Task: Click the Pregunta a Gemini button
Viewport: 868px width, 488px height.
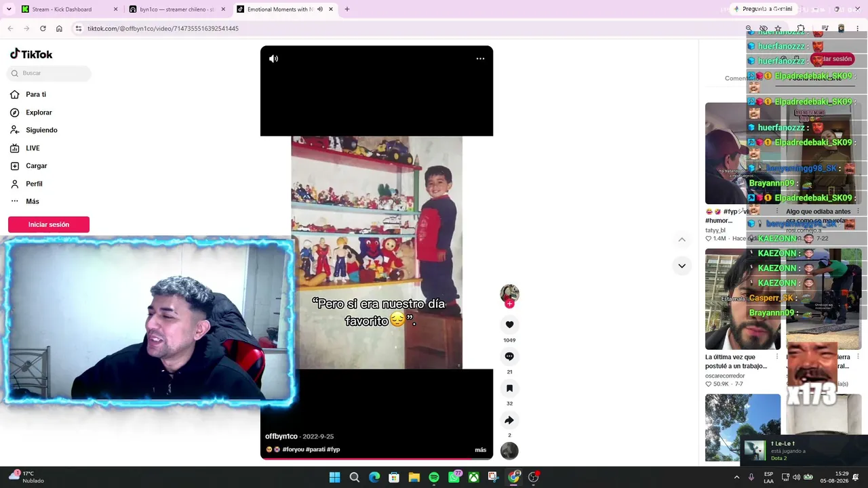Action: pyautogui.click(x=762, y=9)
